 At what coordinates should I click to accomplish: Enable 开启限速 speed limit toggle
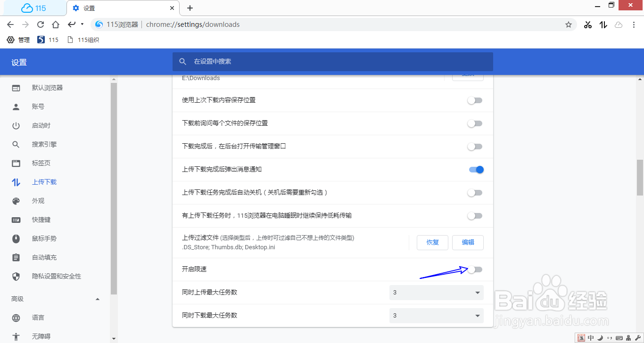(474, 269)
